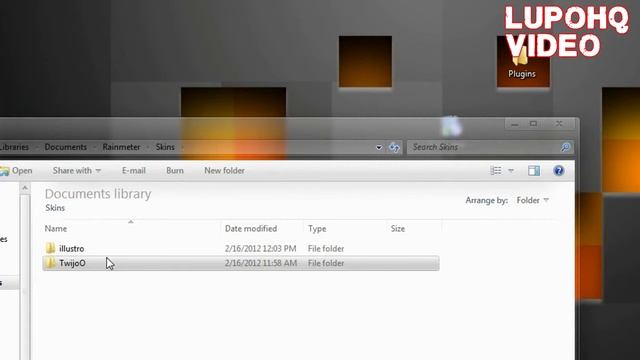Change your view icon in toolbar
Image resolution: width=640 pixels, height=360 pixels.
pyautogui.click(x=496, y=171)
